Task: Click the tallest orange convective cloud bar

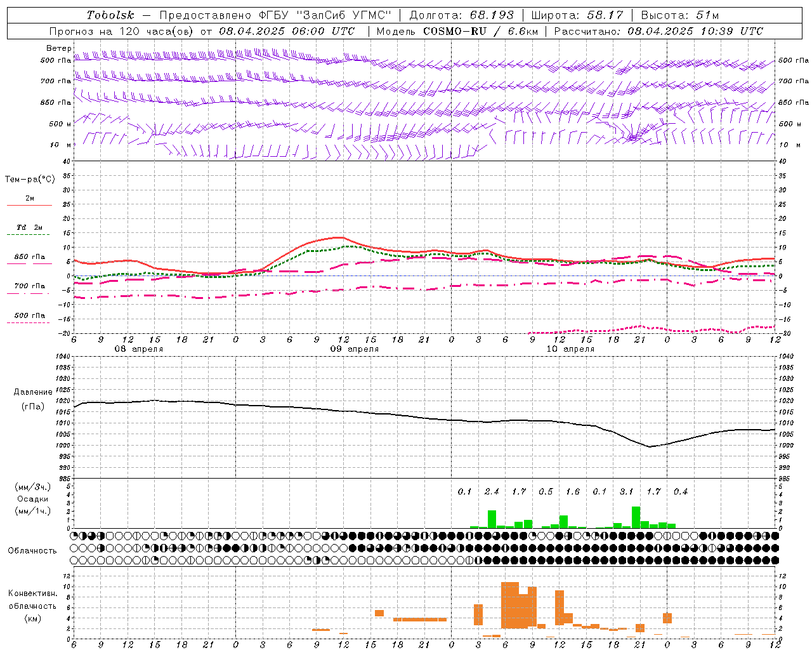Action: pyautogui.click(x=510, y=605)
